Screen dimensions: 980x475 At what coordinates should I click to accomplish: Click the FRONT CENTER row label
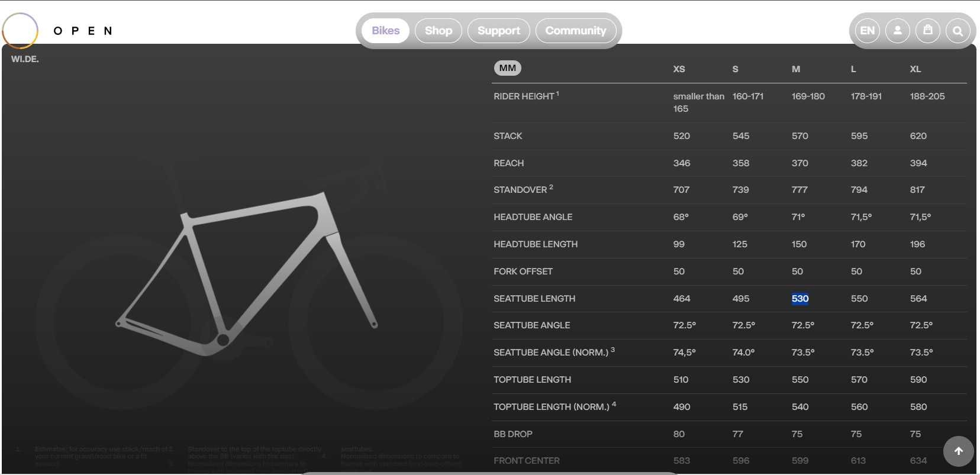point(527,461)
